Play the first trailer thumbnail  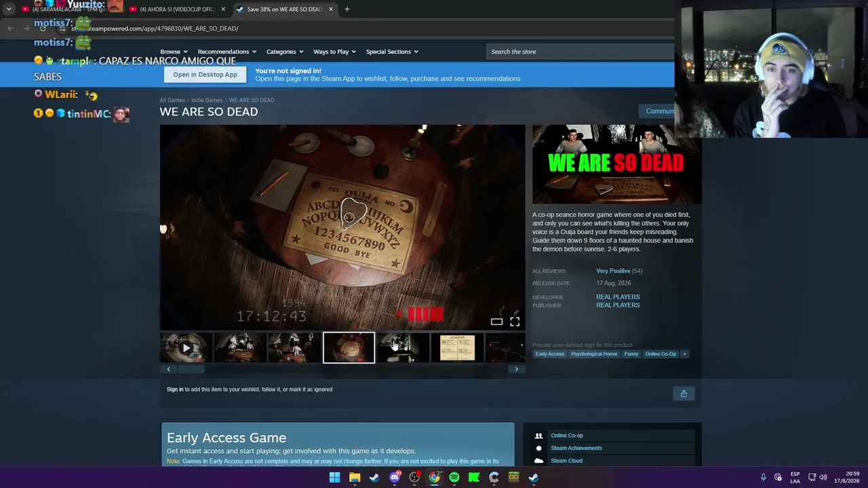(x=186, y=348)
